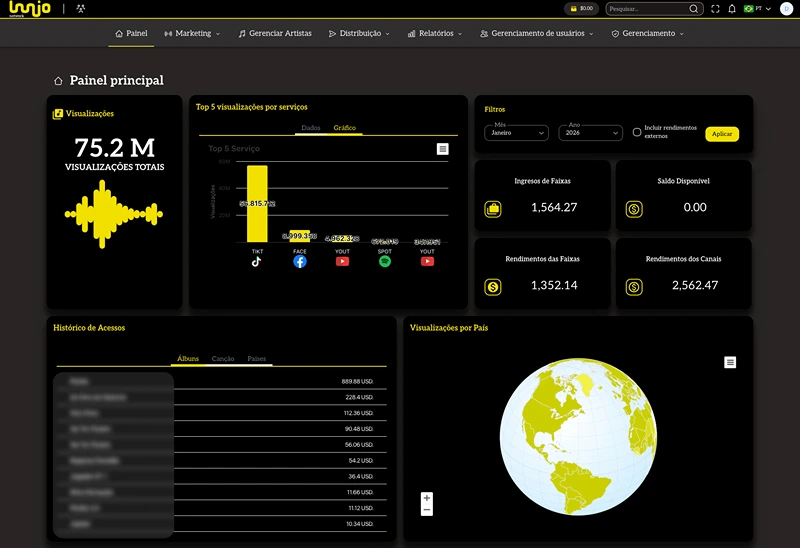Click the TikTok service icon
800x548 pixels.
point(257,262)
